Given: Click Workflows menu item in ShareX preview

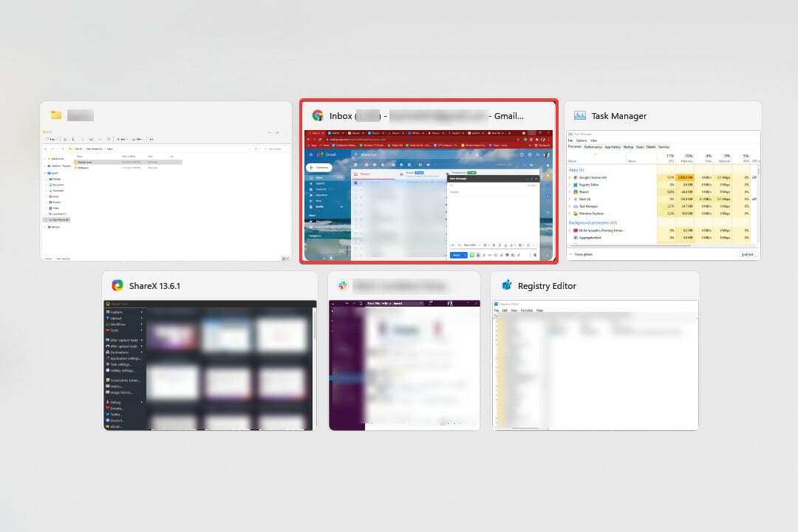Looking at the screenshot, I should [x=123, y=324].
